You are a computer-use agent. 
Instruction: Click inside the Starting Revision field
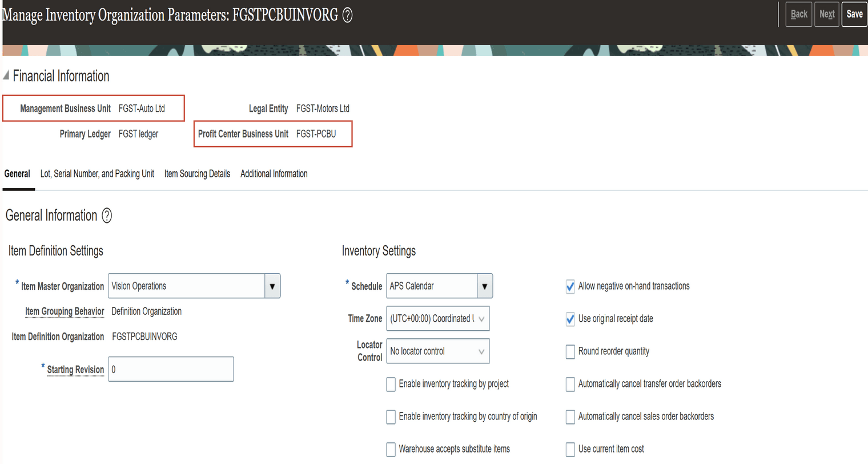coord(170,369)
